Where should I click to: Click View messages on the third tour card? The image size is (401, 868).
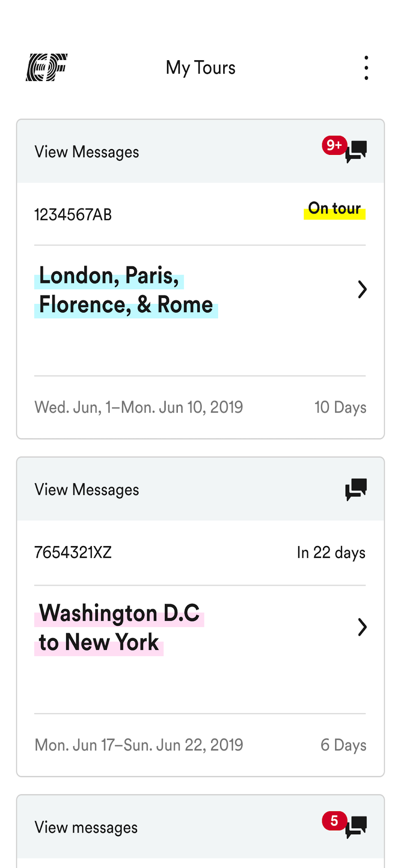point(86,827)
